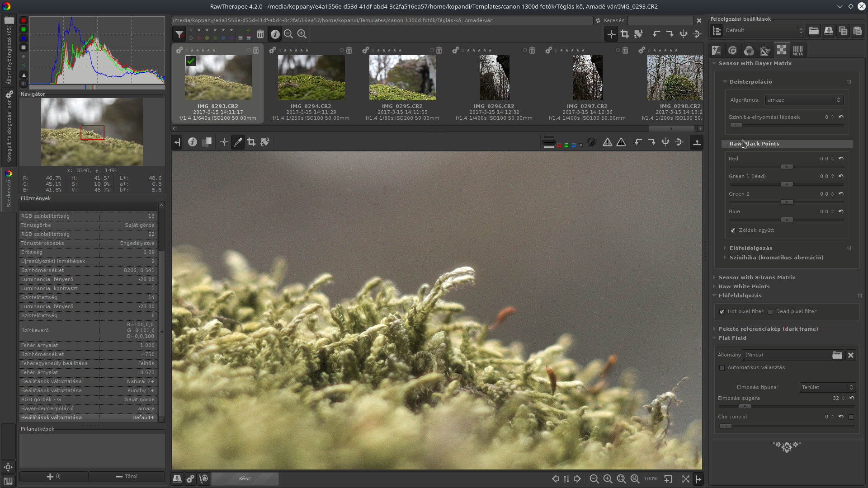868x488 pixels.
Task: Click the Töröl snapshot button
Action: (127, 477)
